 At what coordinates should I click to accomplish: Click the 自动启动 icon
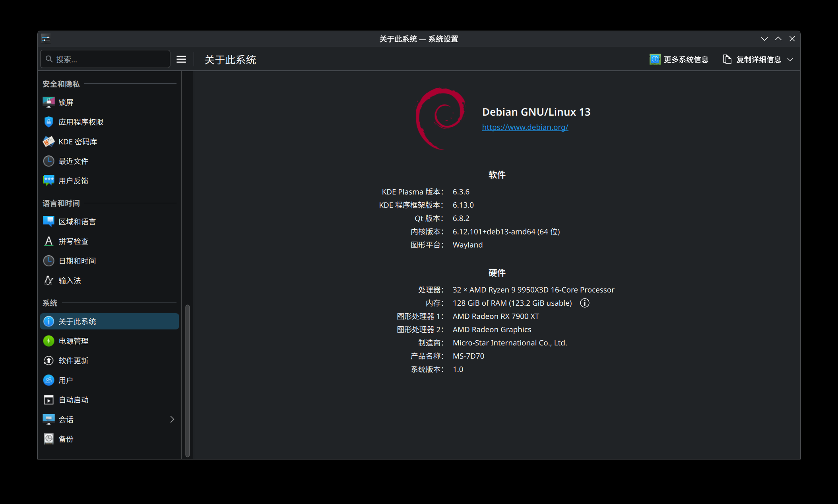(48, 400)
